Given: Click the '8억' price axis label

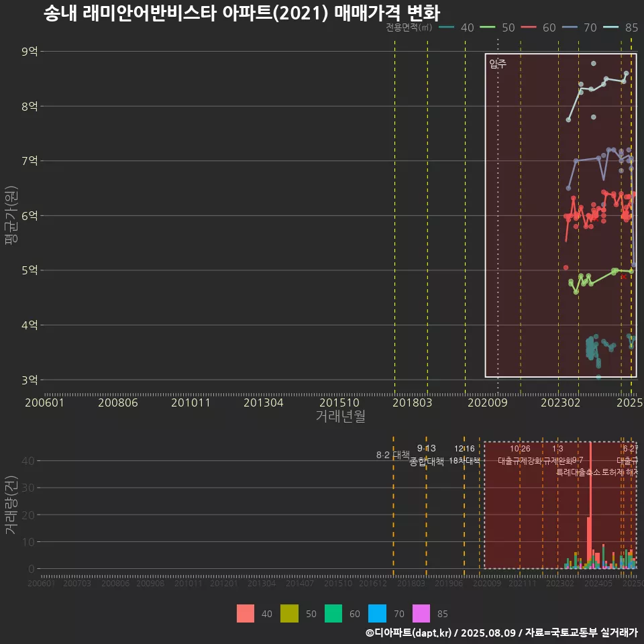Looking at the screenshot, I should (30, 107).
